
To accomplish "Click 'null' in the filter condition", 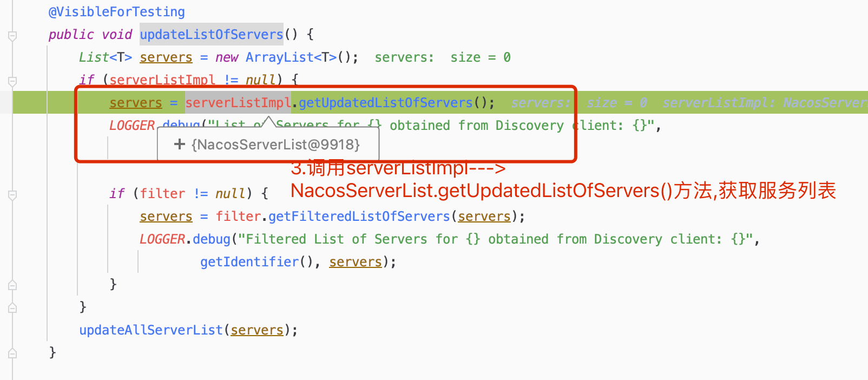I will [x=231, y=194].
